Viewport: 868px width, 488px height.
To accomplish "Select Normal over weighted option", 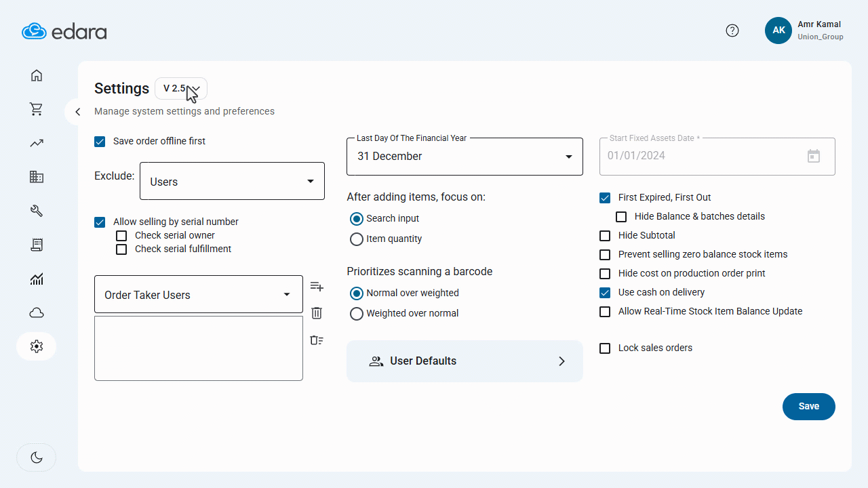I will tap(357, 293).
